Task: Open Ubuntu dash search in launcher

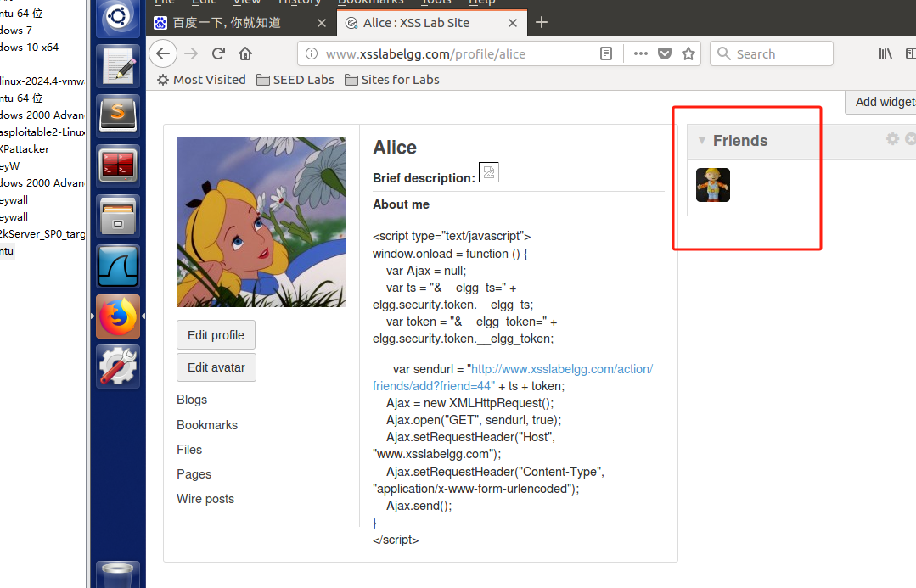Action: coord(118,18)
